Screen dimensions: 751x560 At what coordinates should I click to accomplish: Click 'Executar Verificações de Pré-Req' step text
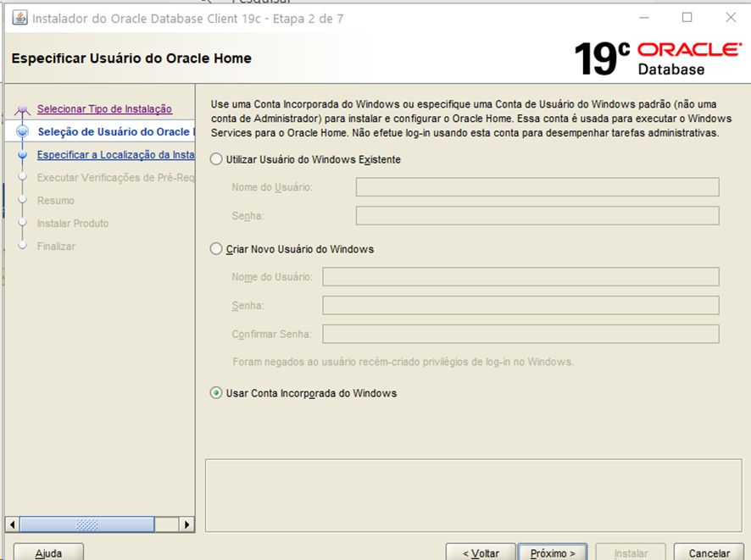click(116, 178)
